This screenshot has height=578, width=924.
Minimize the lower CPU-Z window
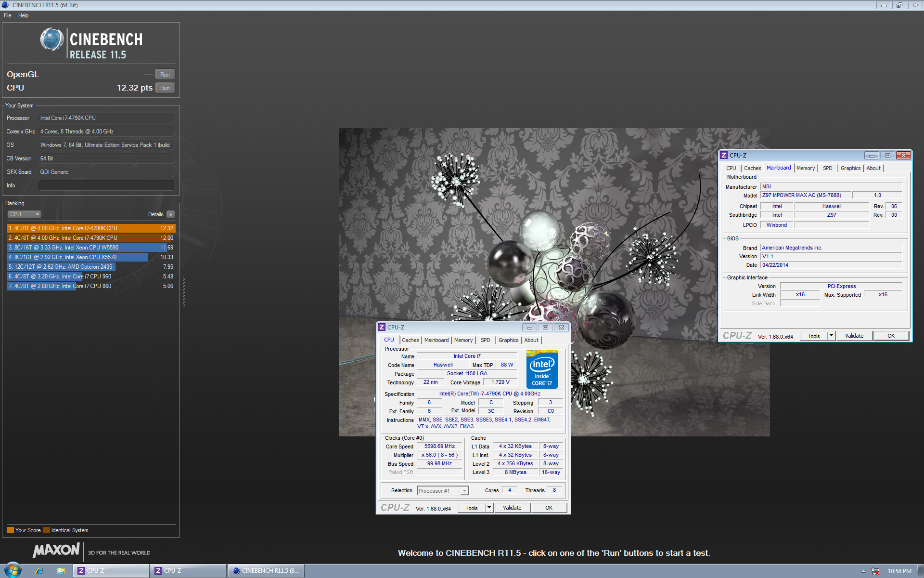coord(529,328)
